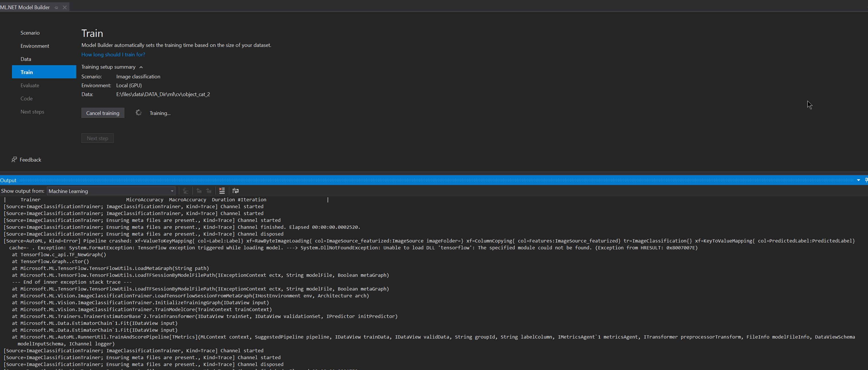
Task: Pin the ML.NET Model Builder tab
Action: point(56,7)
